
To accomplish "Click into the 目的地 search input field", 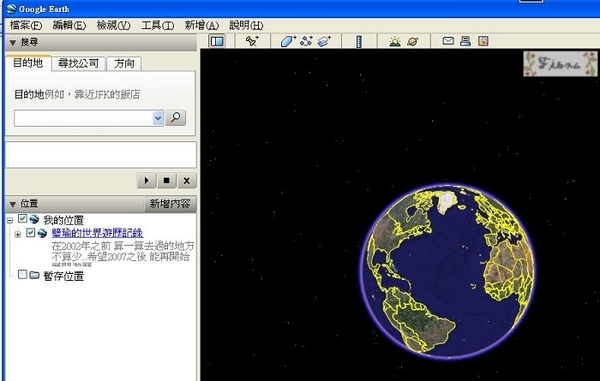I will (83, 118).
